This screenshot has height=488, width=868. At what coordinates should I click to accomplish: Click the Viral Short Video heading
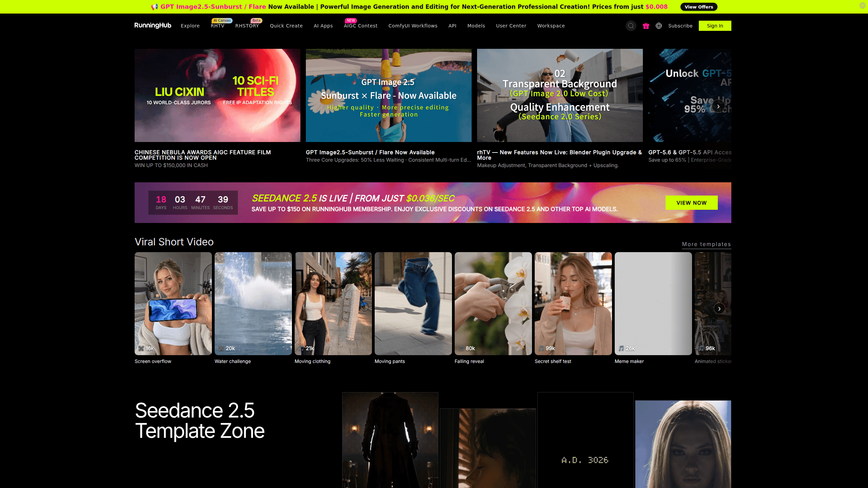(174, 242)
